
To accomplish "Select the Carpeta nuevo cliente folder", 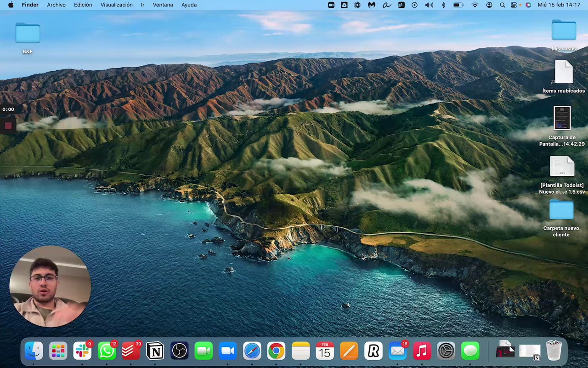I will click(x=561, y=211).
